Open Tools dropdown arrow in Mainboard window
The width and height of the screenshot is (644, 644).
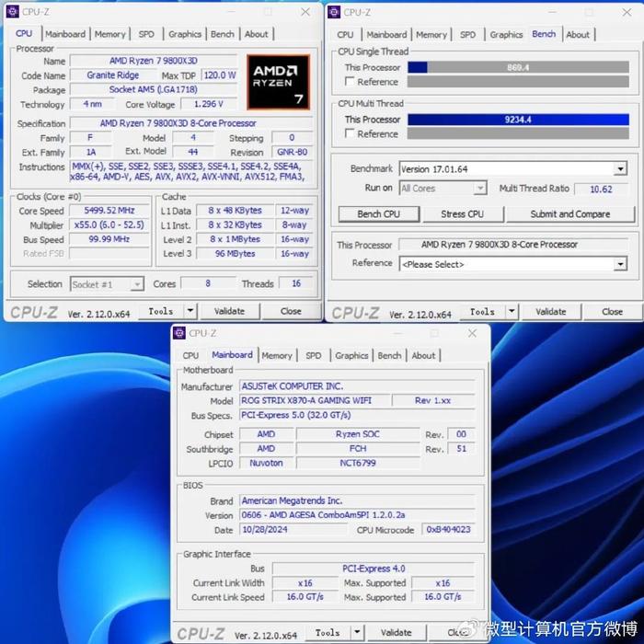pos(357,632)
